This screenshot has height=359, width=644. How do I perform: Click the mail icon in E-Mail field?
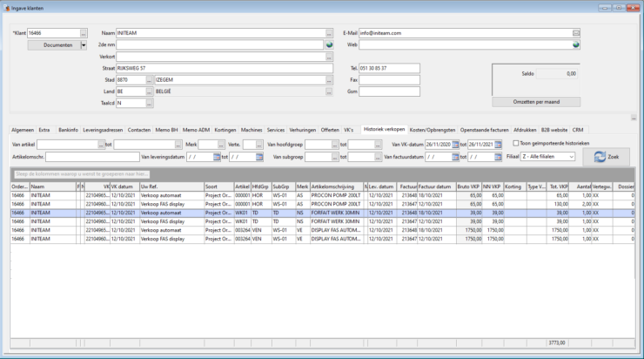(576, 33)
